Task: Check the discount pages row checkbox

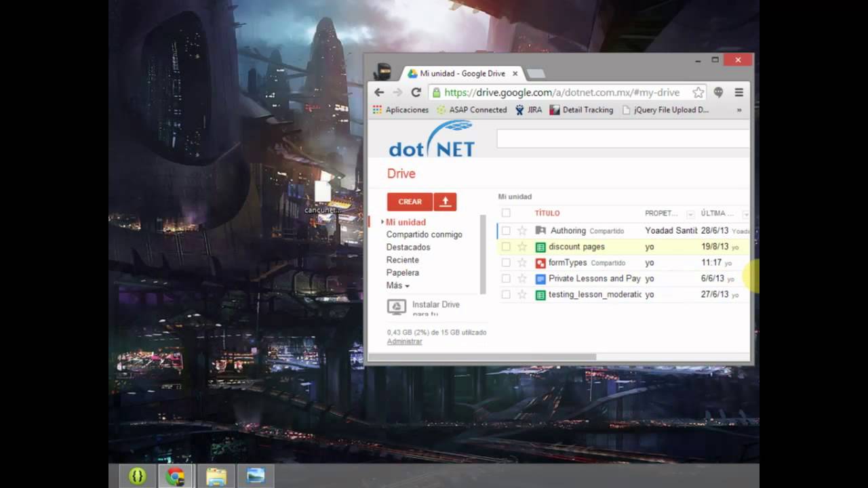Action: pos(506,247)
